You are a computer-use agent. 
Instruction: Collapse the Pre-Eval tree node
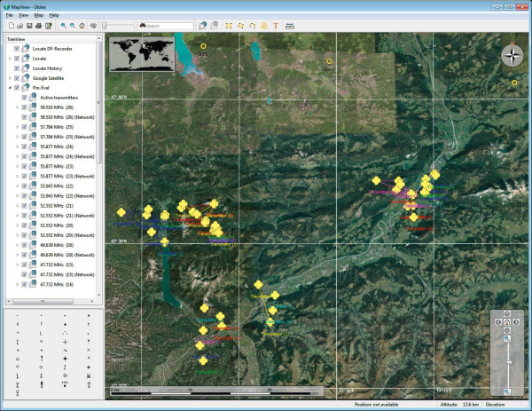click(9, 88)
